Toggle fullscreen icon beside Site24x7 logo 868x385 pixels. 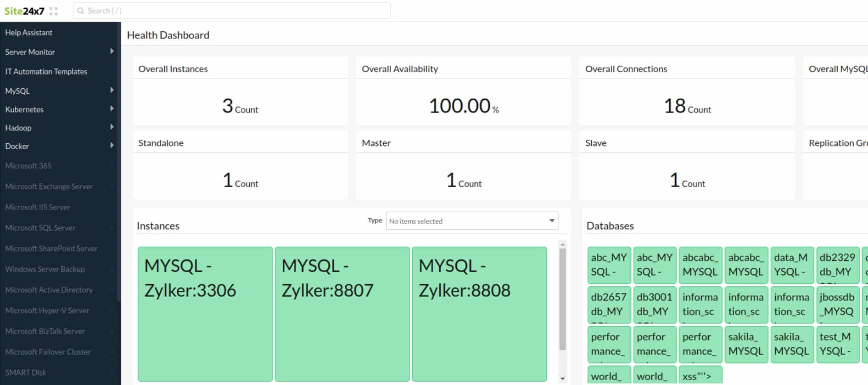click(x=54, y=11)
